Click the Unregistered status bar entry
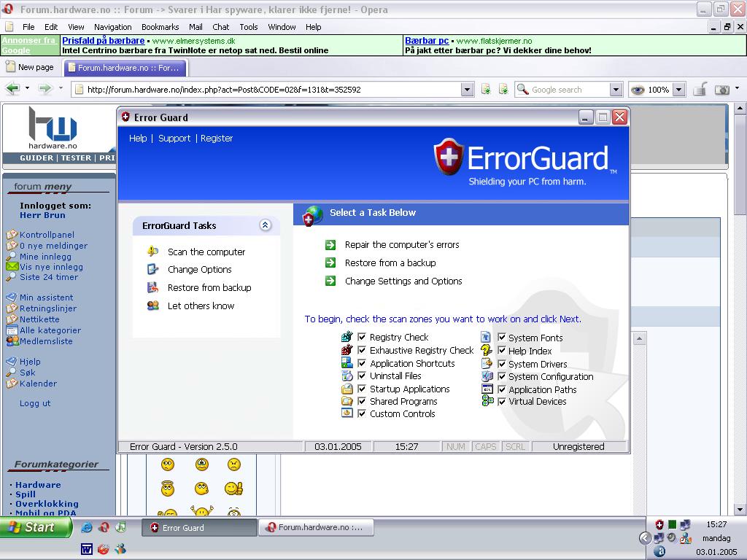This screenshot has width=747, height=560. click(578, 447)
